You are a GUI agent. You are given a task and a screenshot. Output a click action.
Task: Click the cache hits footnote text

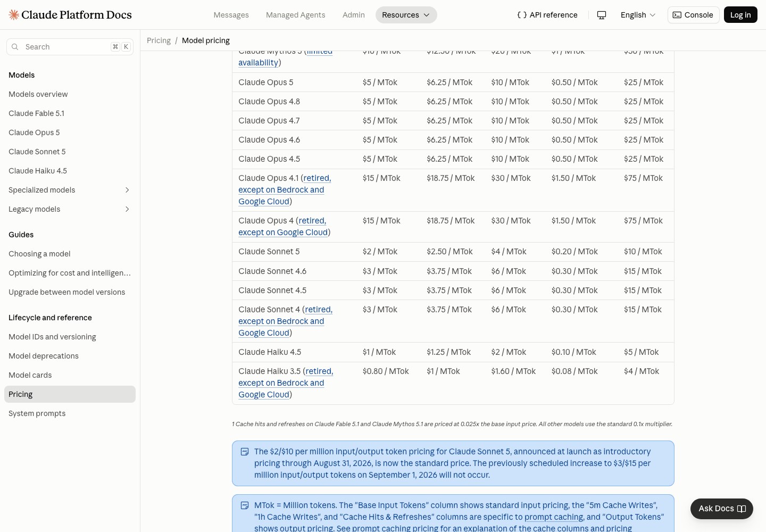452,424
